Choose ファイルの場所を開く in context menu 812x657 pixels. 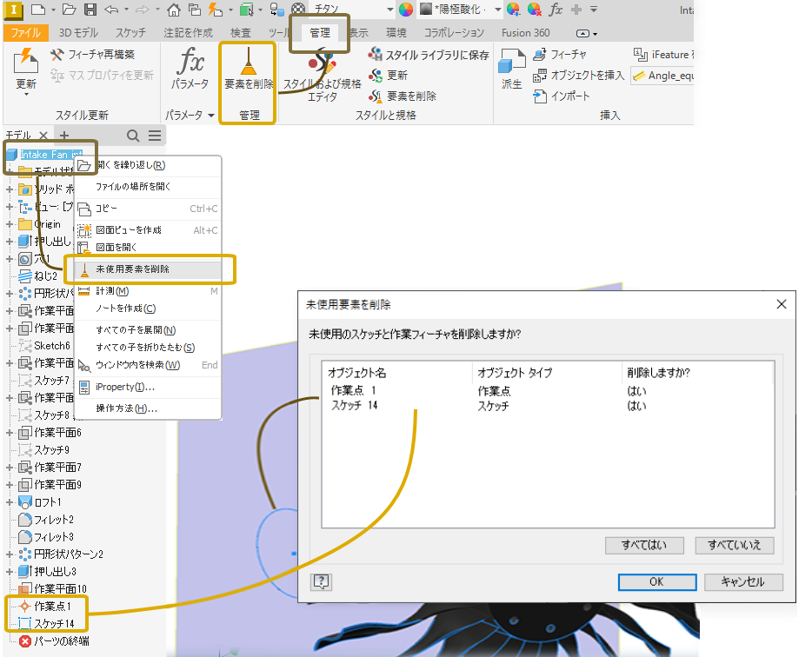point(148,186)
